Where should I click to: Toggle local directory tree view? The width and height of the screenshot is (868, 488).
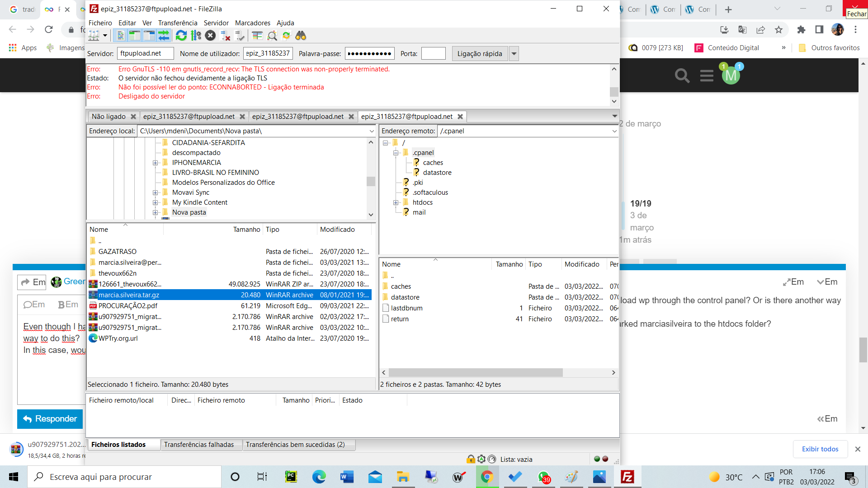(135, 35)
